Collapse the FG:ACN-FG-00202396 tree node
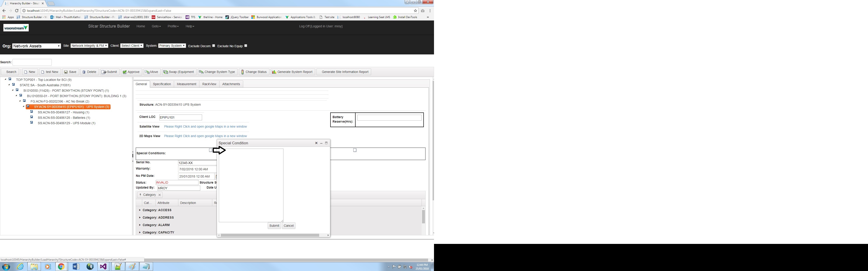This screenshot has height=271, width=868. (x=20, y=101)
